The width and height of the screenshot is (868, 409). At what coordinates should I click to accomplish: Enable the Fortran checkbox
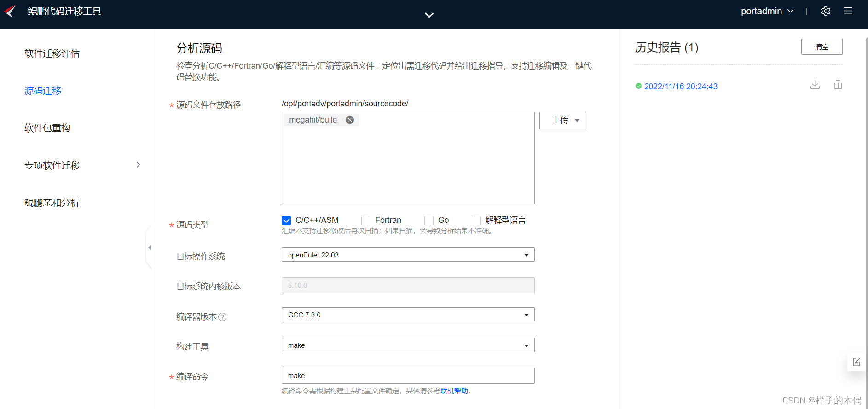coord(366,221)
